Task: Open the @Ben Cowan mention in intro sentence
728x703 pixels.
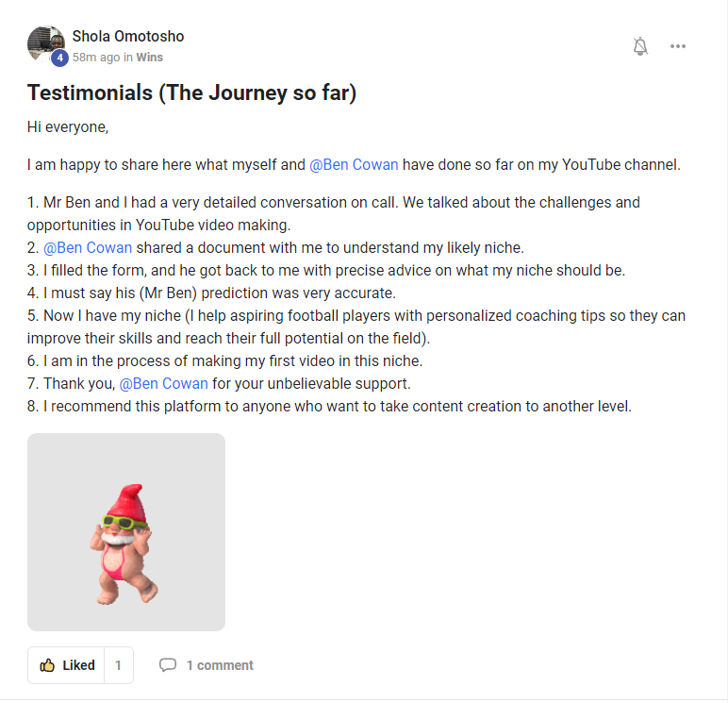Action: pyautogui.click(x=354, y=165)
